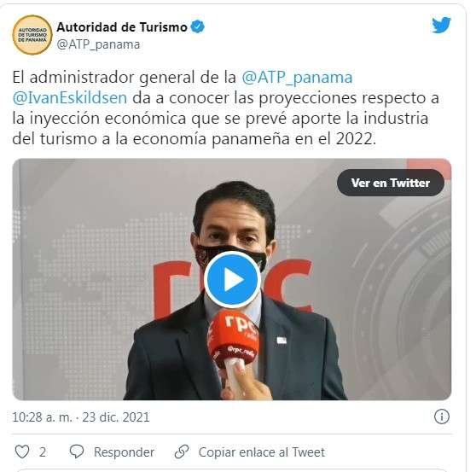Like the tweet with the heart icon
The height and width of the screenshot is (472, 476).
(22, 452)
